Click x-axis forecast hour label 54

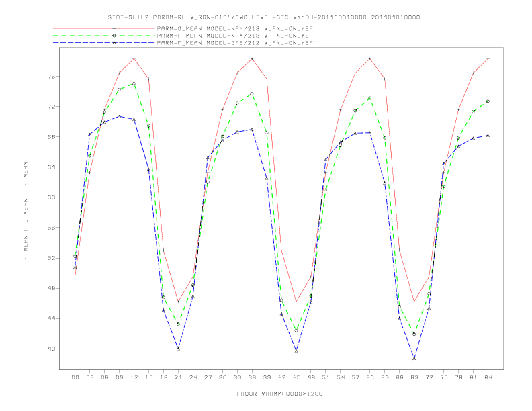pos(341,377)
